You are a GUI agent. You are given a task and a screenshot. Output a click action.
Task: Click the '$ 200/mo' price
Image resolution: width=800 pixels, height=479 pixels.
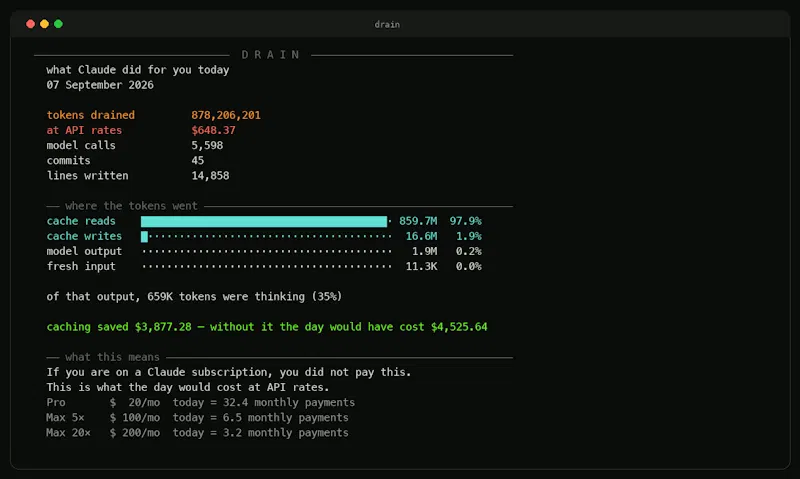pos(135,433)
